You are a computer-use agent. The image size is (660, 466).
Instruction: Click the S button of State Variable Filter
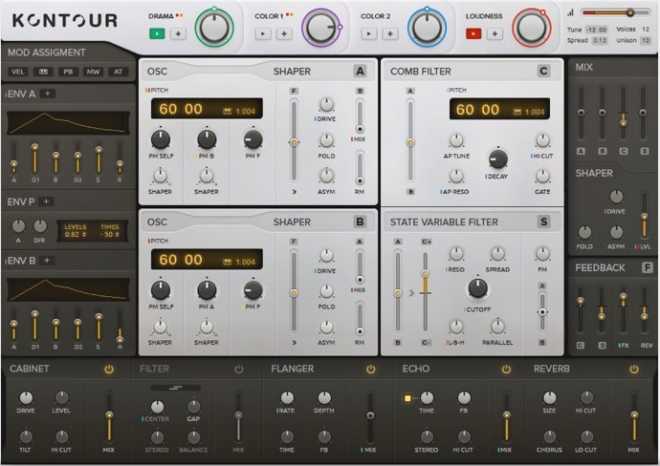(543, 222)
